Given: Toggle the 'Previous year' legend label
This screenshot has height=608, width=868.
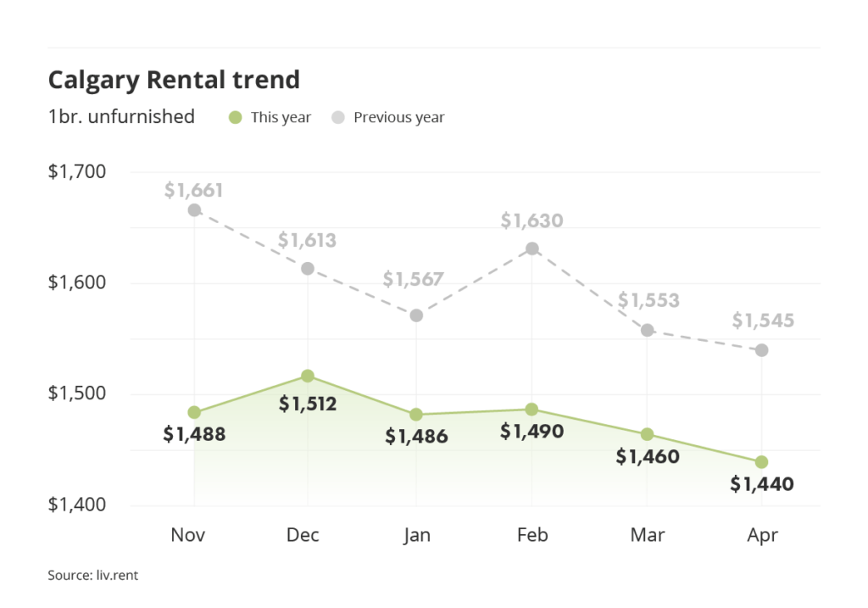Looking at the screenshot, I should coord(398,117).
